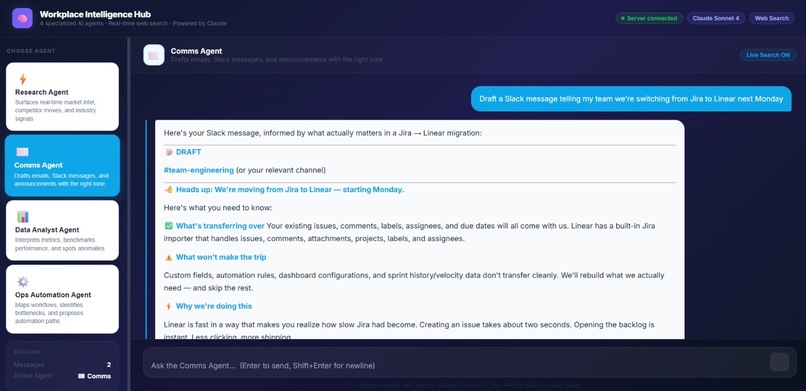
Task: Click the memo emoji beside DRAFT
Action: (x=169, y=152)
